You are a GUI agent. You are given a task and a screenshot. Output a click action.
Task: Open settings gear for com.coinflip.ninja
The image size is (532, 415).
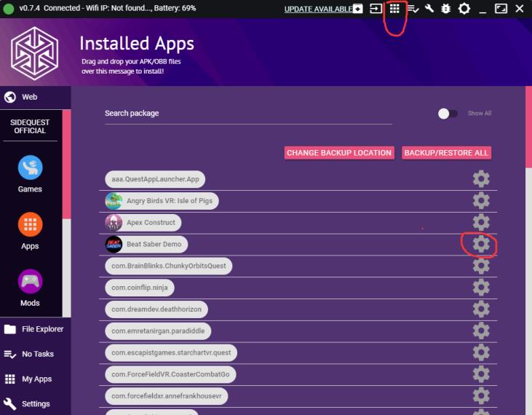click(x=481, y=288)
